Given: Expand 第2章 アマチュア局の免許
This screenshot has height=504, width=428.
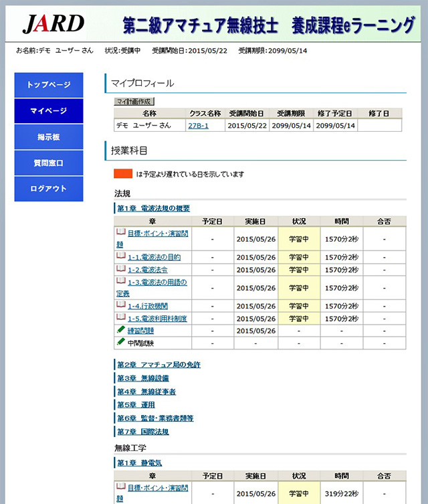Looking at the screenshot, I should (x=158, y=365).
